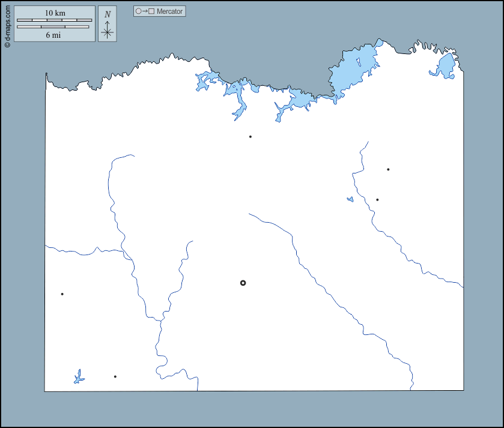Image resolution: width=504 pixels, height=428 pixels.
Task: Click the tiny lake in the southwest corner
Action: [78, 377]
